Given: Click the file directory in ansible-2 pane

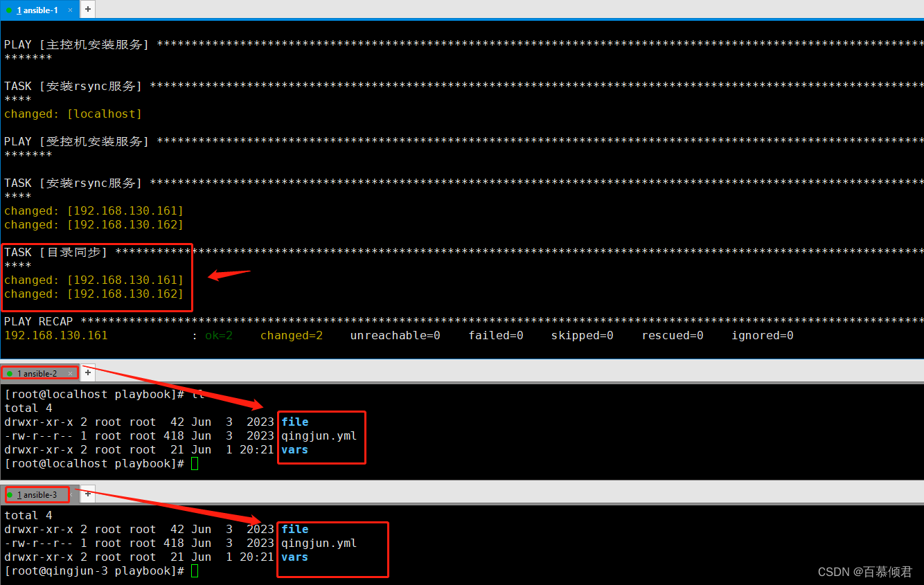Looking at the screenshot, I should tap(295, 422).
